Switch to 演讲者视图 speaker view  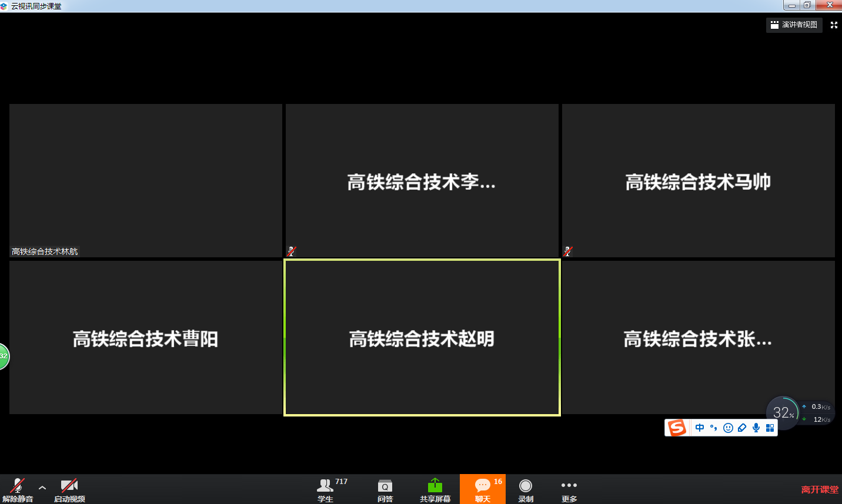coord(794,25)
